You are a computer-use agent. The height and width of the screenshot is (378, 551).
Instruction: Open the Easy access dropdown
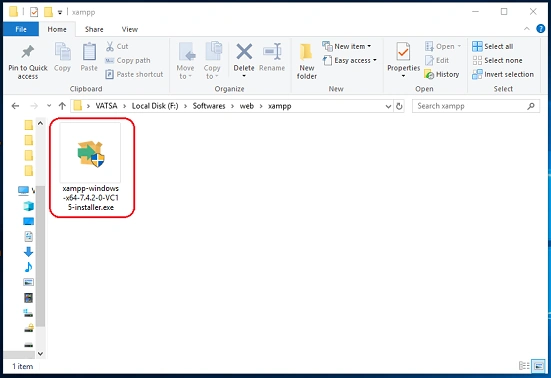[x=350, y=60]
